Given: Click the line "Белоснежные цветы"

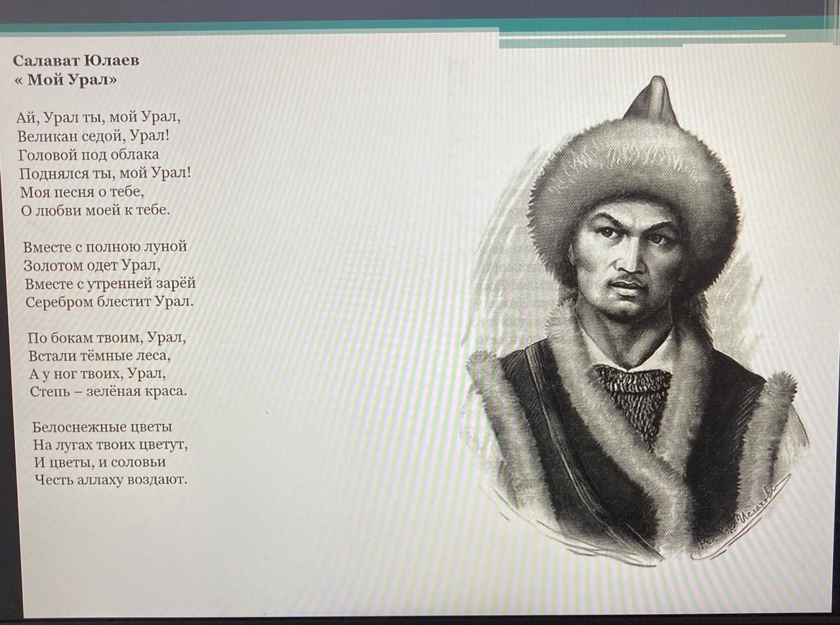Looking at the screenshot, I should (x=103, y=427).
